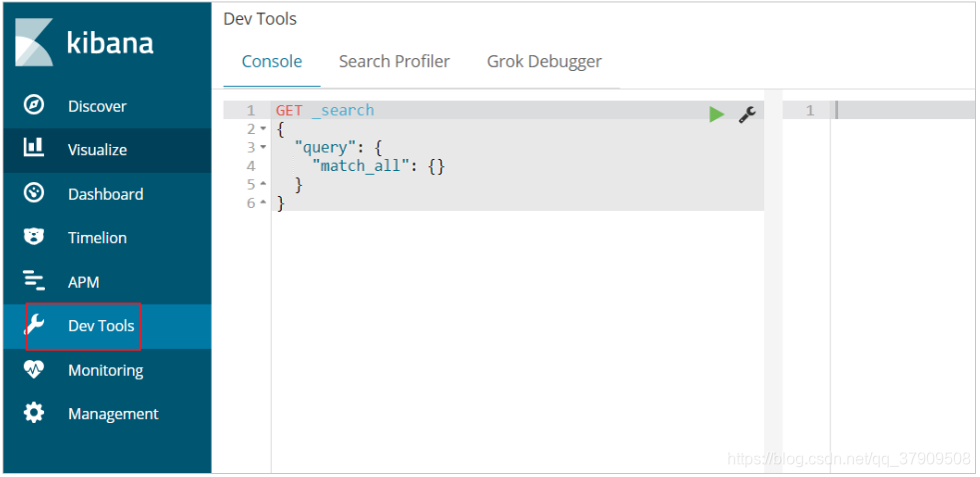Click the "_search" endpoint text
The height and width of the screenshot is (477, 980).
pyautogui.click(x=343, y=110)
